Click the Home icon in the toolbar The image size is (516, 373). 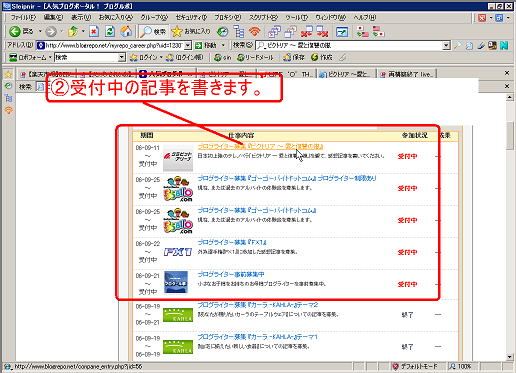coord(126,32)
